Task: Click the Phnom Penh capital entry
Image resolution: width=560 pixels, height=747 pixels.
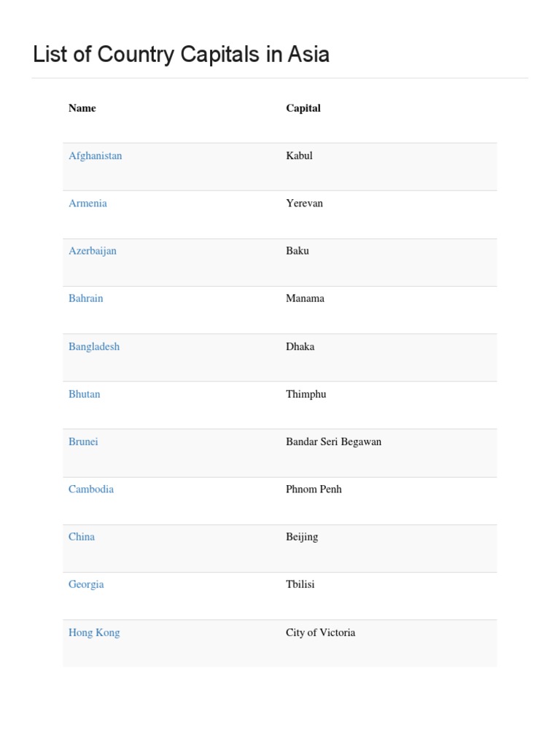Action: pyautogui.click(x=314, y=489)
